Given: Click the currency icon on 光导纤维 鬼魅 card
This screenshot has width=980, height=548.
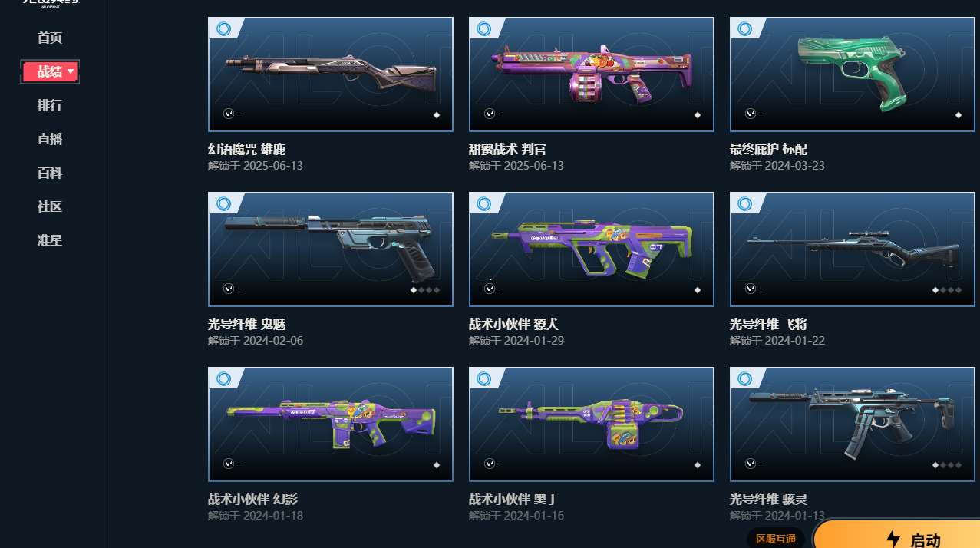Looking at the screenshot, I should 228,289.
